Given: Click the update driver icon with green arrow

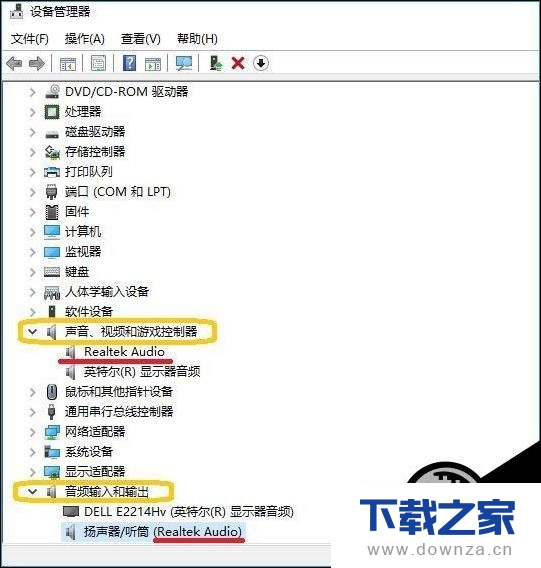Looking at the screenshot, I should (x=216, y=63).
